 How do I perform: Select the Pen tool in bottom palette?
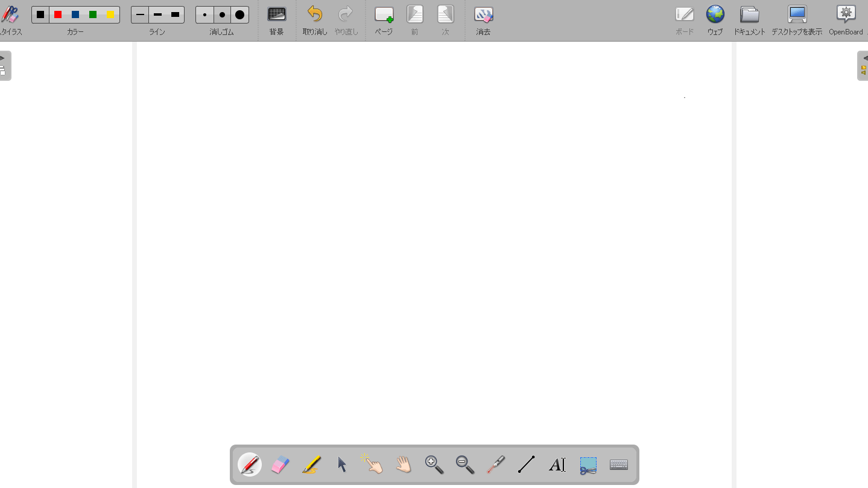pyautogui.click(x=250, y=464)
